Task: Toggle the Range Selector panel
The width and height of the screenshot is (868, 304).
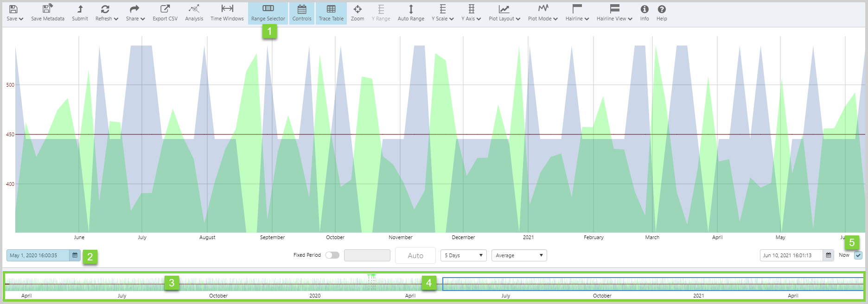Action: tap(268, 13)
